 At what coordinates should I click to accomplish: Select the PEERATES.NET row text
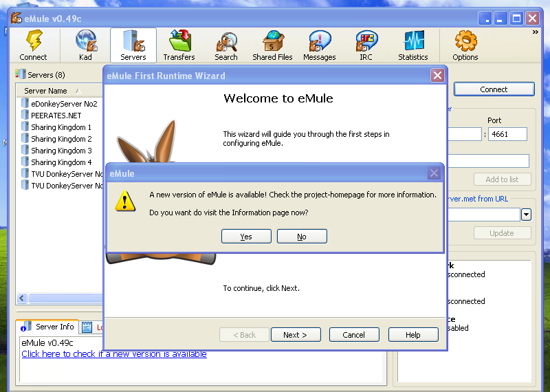point(56,116)
